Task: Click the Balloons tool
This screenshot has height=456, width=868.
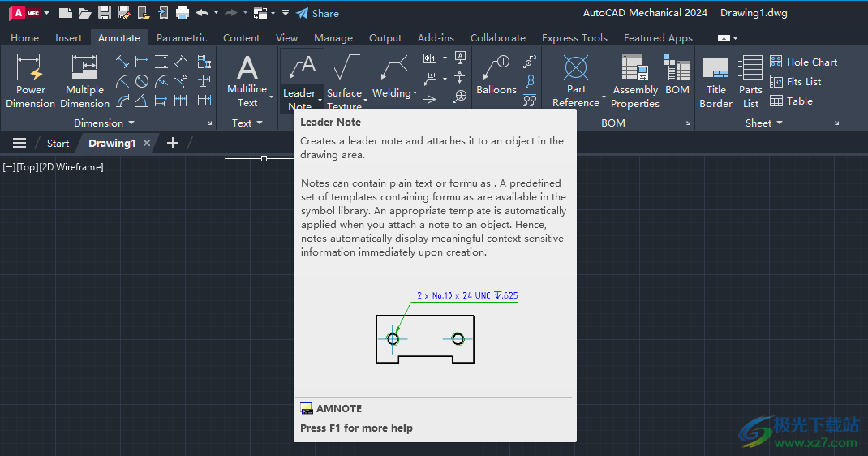Action: click(496, 75)
